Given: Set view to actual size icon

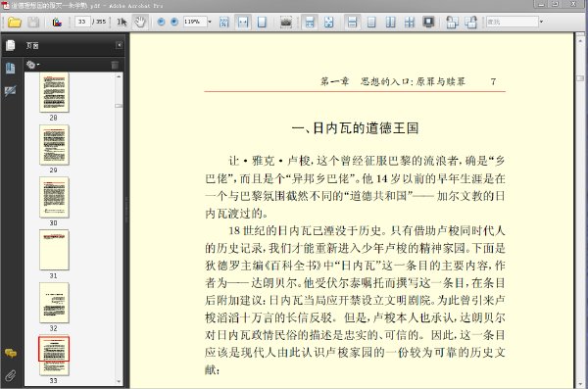Looking at the screenshot, I should [223, 23].
